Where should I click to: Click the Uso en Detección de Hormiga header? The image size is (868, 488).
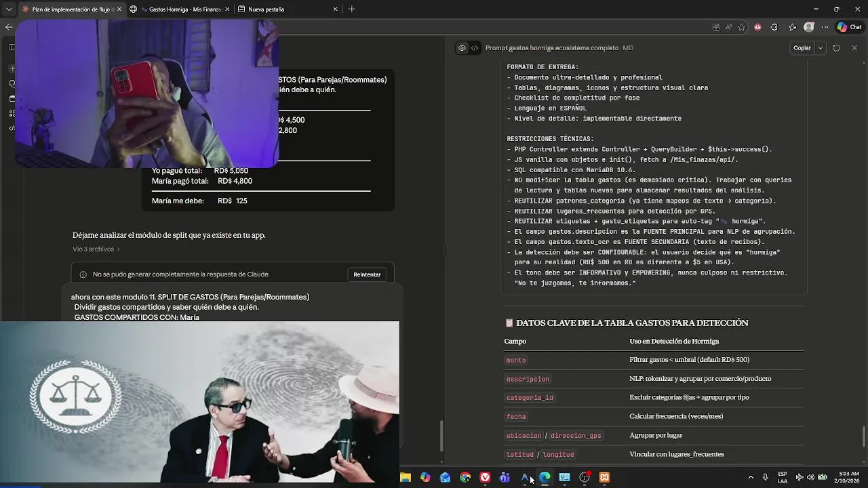click(x=674, y=341)
